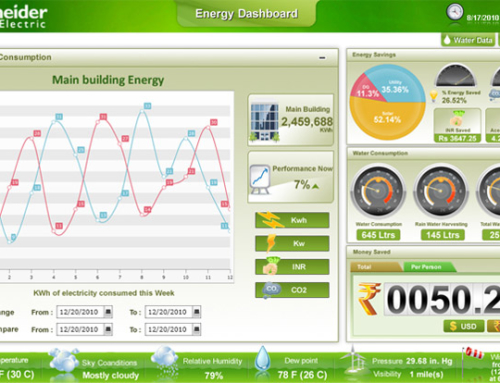Click the money hand INR icon
This screenshot has width=500, height=383.
(272, 266)
